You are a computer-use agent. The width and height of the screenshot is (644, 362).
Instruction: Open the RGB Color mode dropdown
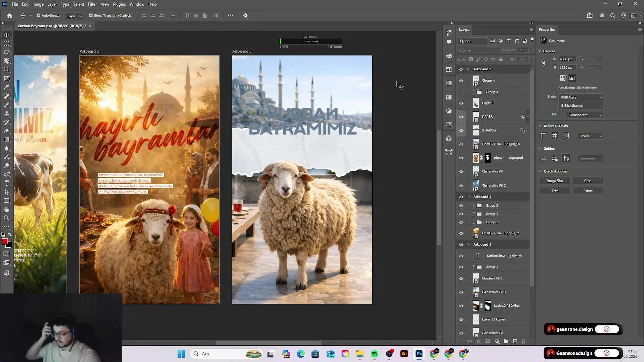[581, 97]
